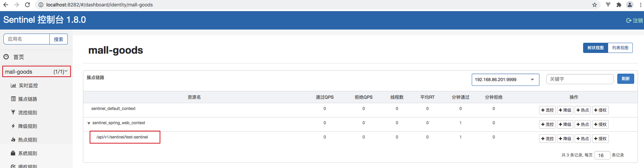Add 流控 rule for sentinel_spring_web_context
This screenshot has height=168, width=644.
(x=547, y=125)
